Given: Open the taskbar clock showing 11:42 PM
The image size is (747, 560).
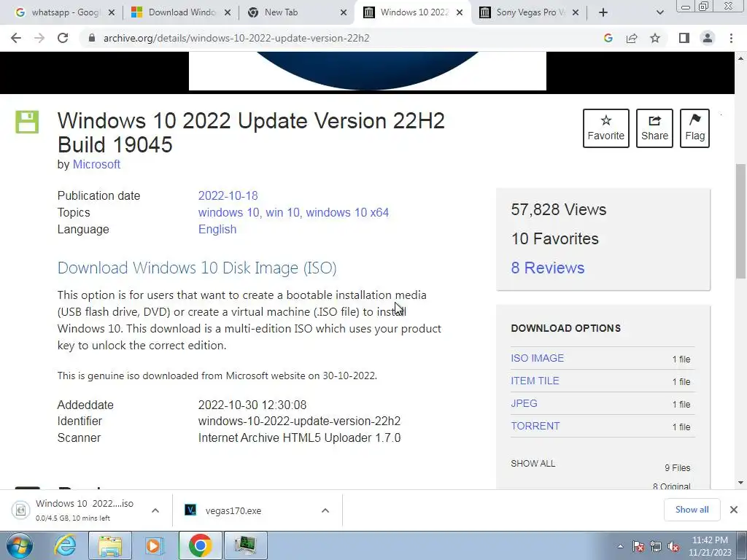Looking at the screenshot, I should [710, 546].
